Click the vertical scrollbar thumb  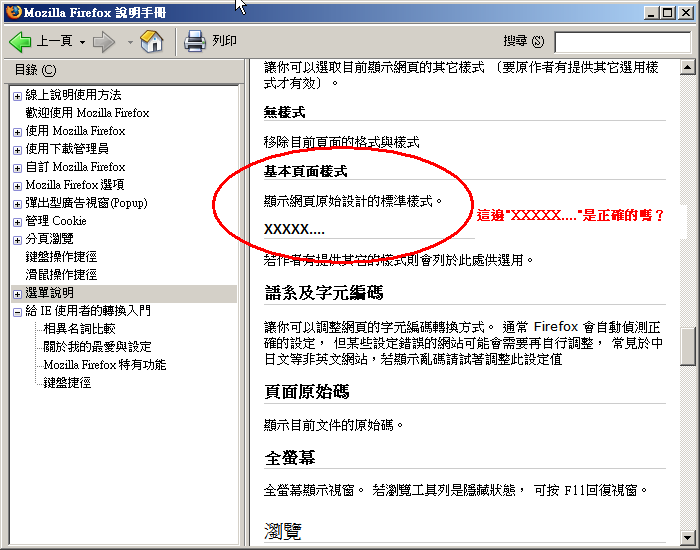click(x=688, y=347)
